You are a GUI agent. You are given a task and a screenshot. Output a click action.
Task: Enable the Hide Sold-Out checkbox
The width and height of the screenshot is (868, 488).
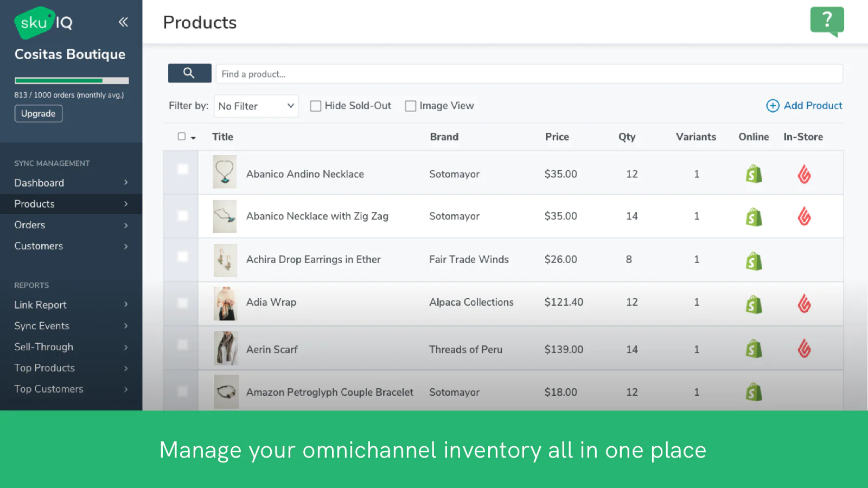(x=315, y=106)
